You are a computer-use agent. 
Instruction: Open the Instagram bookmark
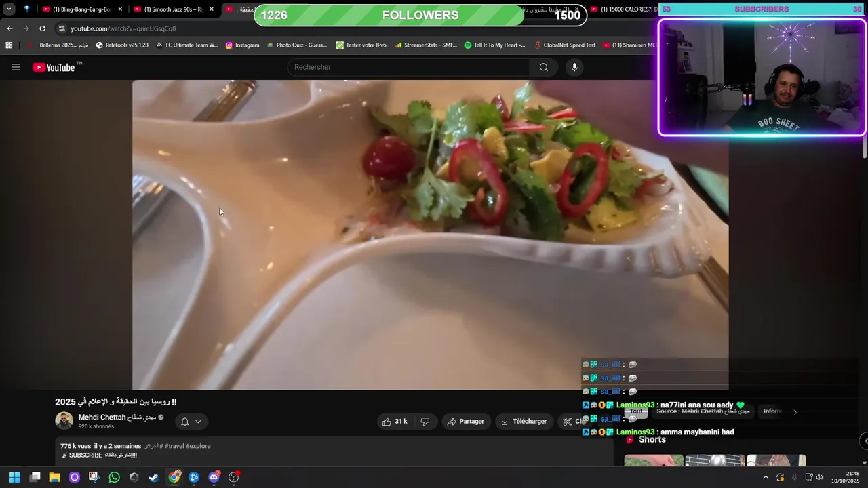[242, 45]
